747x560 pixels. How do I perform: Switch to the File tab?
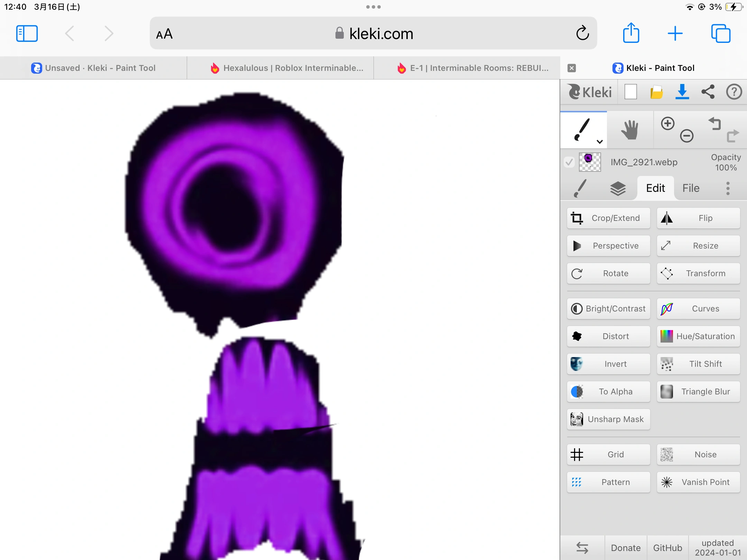pos(691,188)
